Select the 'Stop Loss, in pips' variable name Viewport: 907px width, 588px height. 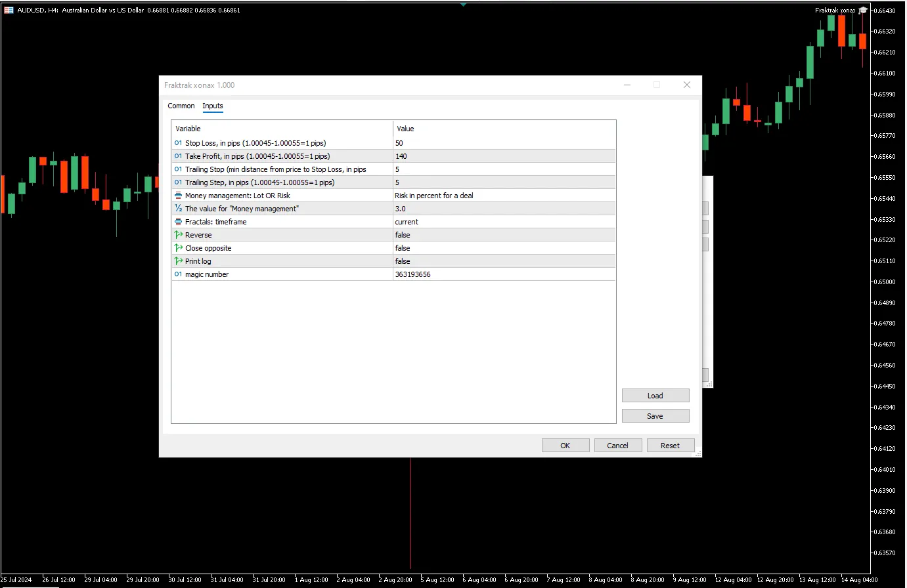point(255,143)
